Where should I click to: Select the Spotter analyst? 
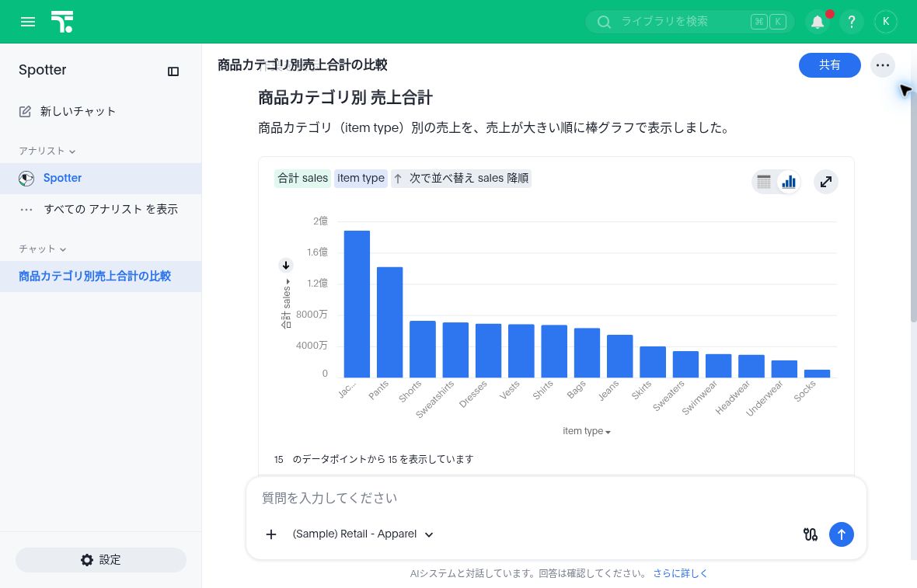tap(100, 179)
